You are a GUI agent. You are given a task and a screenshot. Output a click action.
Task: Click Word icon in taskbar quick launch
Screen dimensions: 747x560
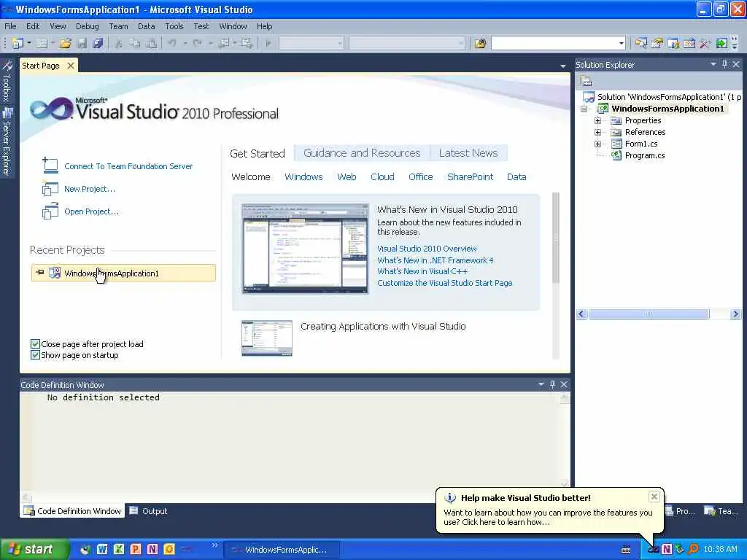pyautogui.click(x=102, y=549)
